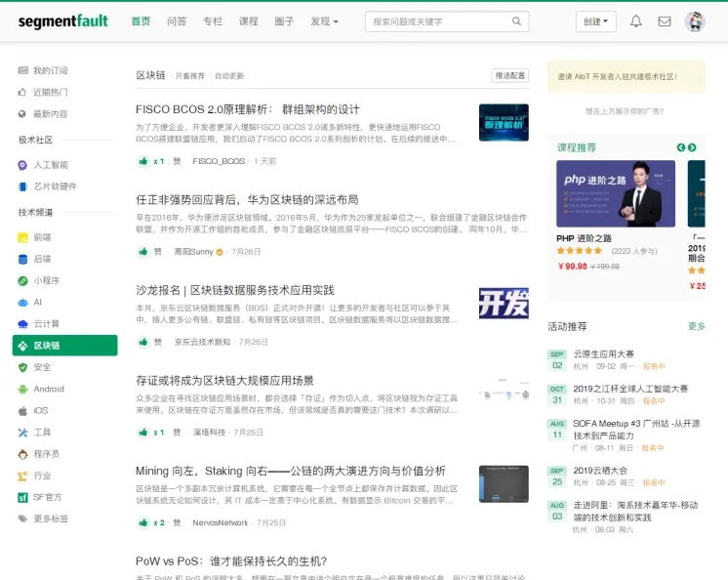The height and width of the screenshot is (580, 728).
Task: Open author NervosNetwork link
Action: 221,522
